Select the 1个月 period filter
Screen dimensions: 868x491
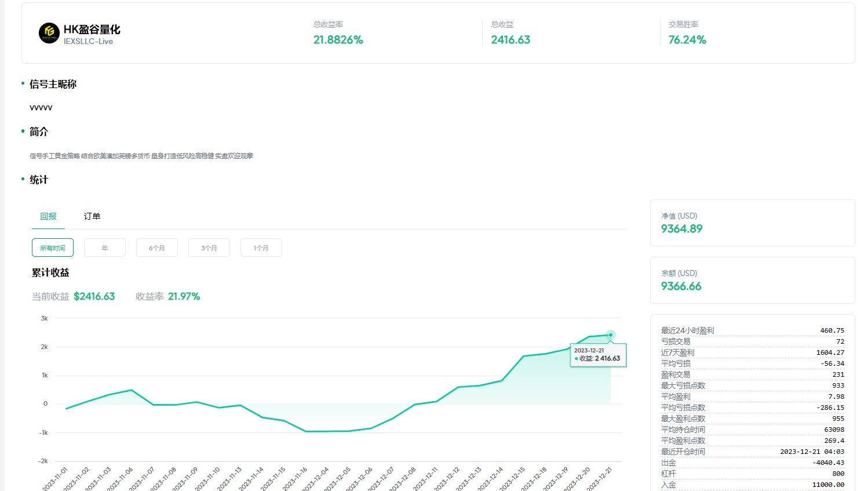[x=261, y=248]
